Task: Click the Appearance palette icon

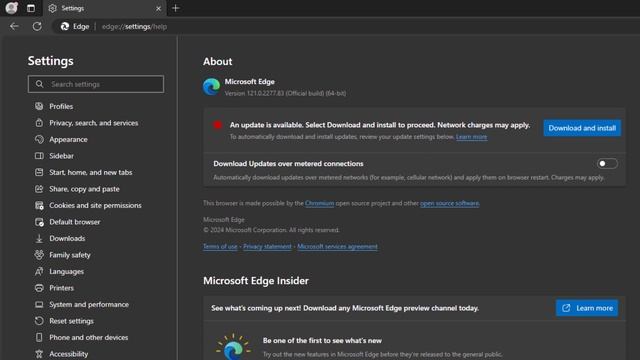Action: click(x=39, y=139)
